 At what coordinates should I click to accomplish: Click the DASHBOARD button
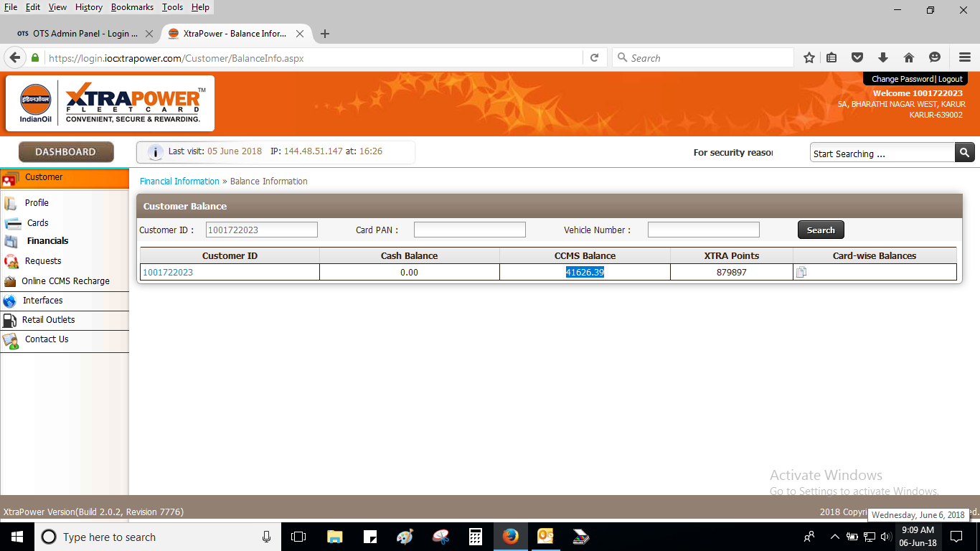65,152
